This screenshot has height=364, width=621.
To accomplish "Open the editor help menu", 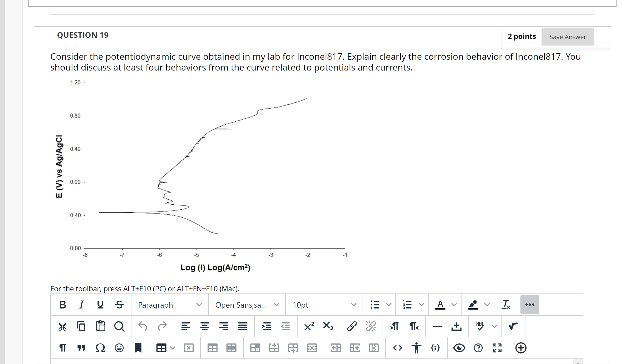I will pyautogui.click(x=478, y=348).
